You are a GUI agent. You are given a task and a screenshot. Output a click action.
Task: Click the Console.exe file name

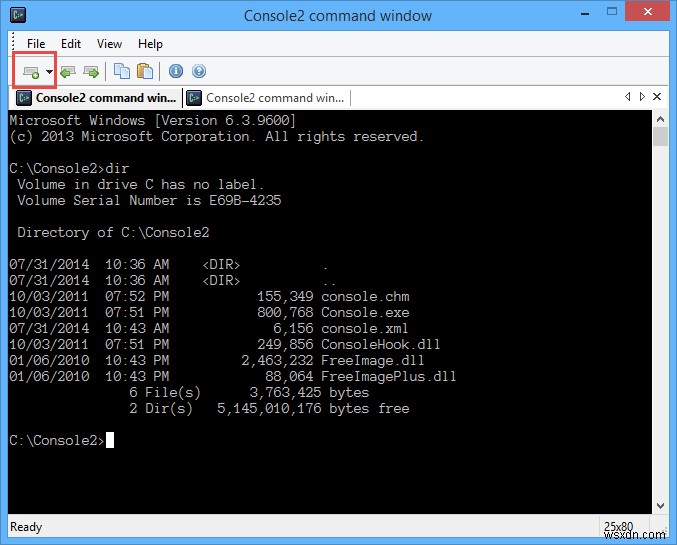click(365, 313)
